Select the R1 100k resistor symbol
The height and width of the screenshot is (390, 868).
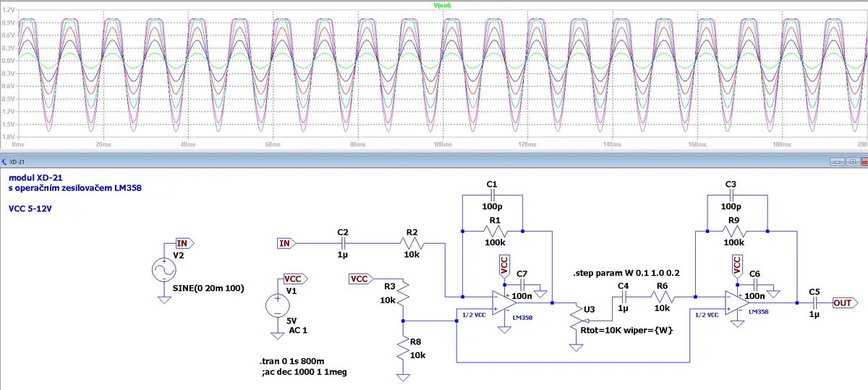tap(496, 232)
